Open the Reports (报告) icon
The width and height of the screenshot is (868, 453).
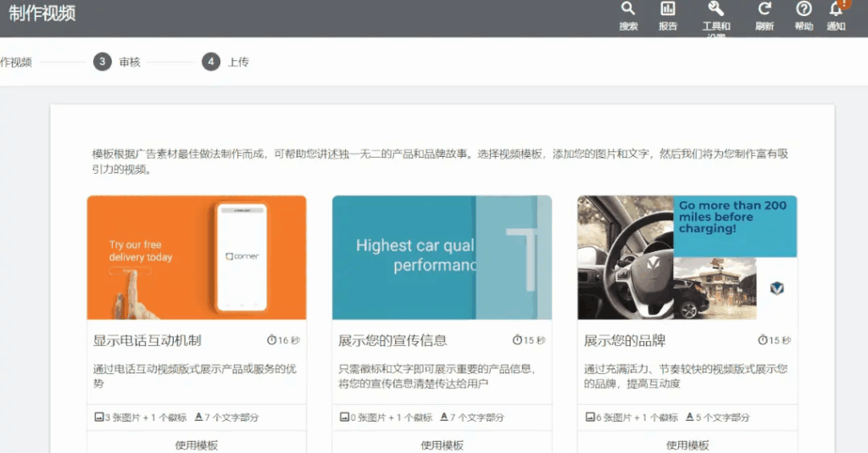click(668, 9)
